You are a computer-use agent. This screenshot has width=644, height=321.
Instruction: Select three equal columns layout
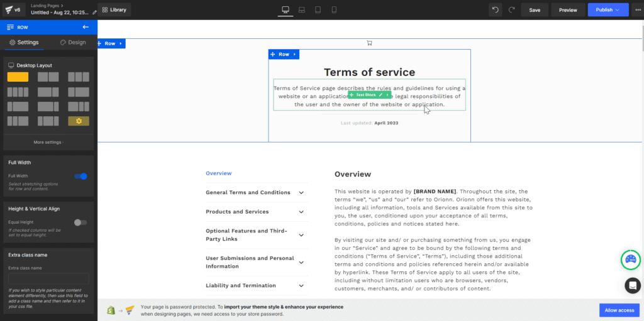(x=79, y=77)
